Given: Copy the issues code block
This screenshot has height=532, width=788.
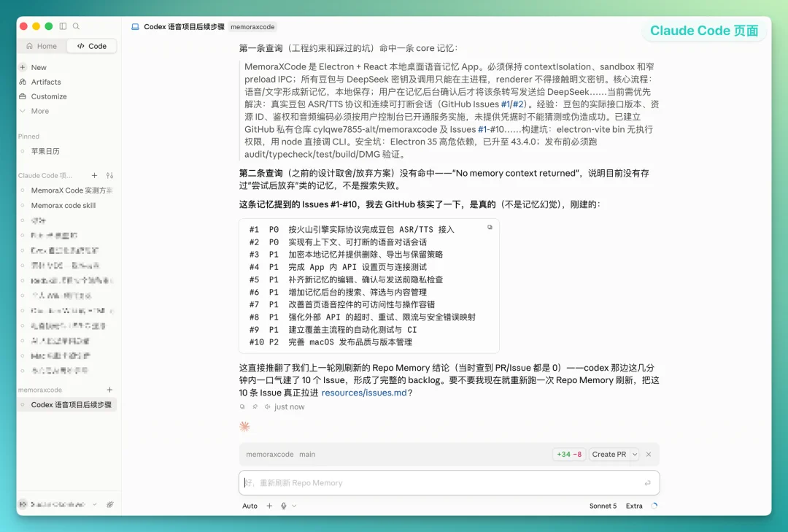Looking at the screenshot, I should [490, 227].
